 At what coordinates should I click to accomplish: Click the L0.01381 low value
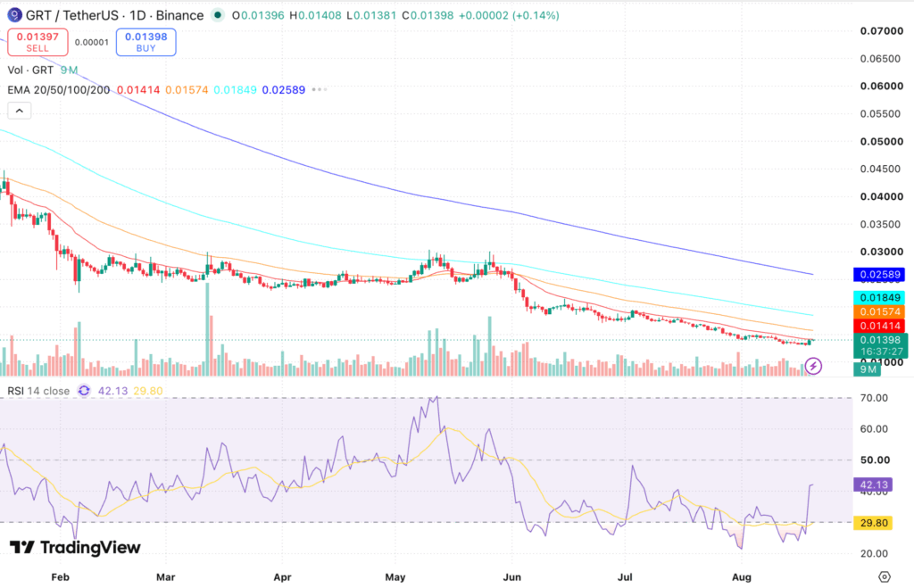[371, 15]
